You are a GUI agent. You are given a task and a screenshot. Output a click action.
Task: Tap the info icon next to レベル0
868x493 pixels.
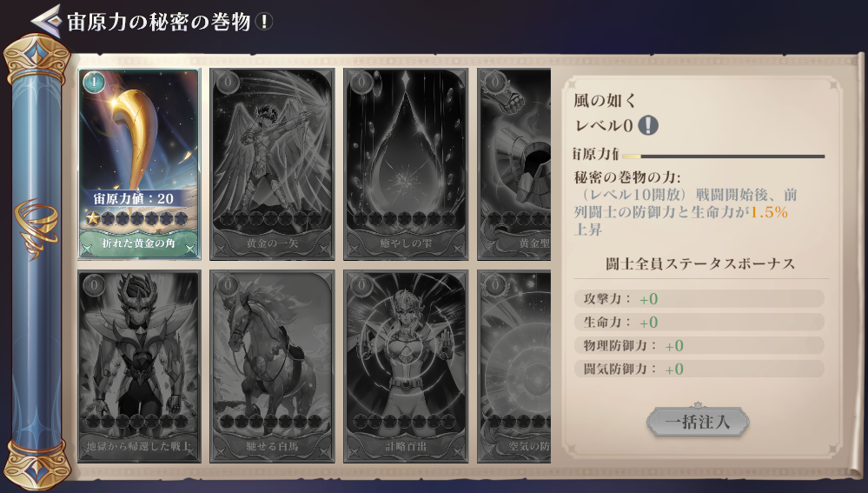click(647, 125)
